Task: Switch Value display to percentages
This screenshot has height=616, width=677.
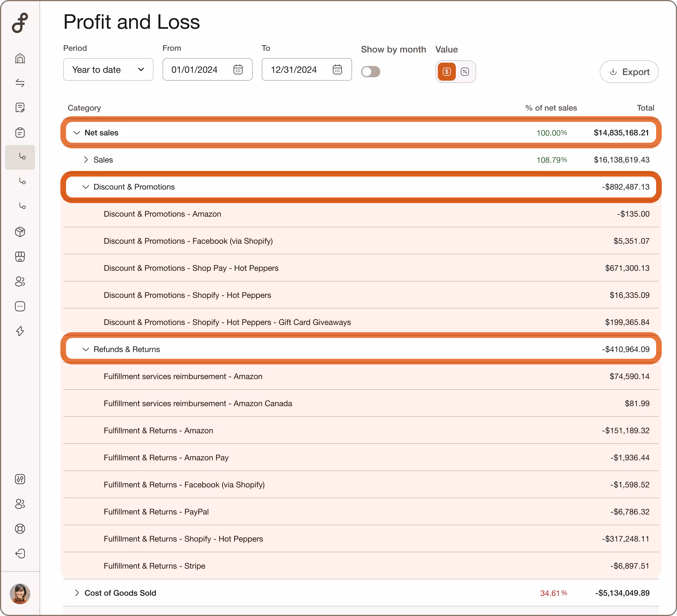Action: point(465,72)
